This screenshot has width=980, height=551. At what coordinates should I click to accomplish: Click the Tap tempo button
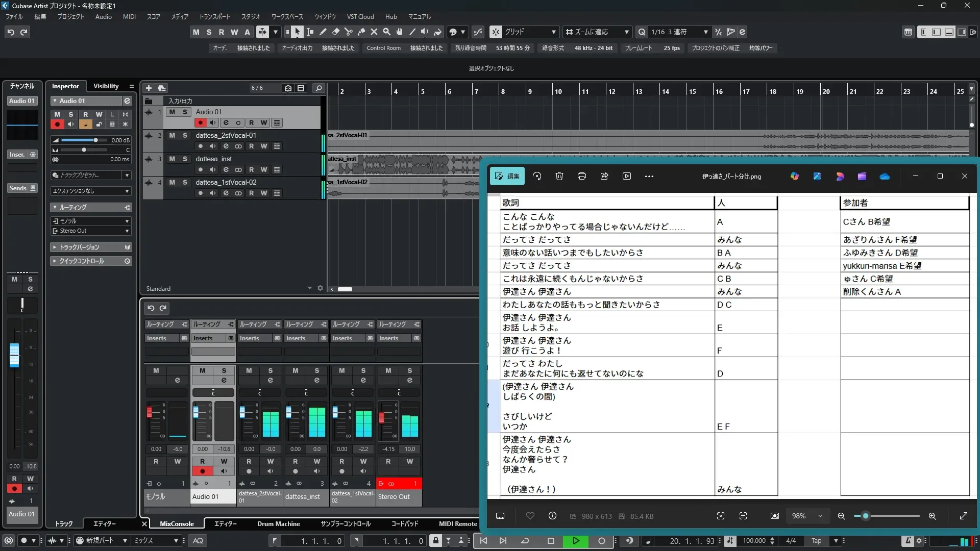(x=817, y=541)
